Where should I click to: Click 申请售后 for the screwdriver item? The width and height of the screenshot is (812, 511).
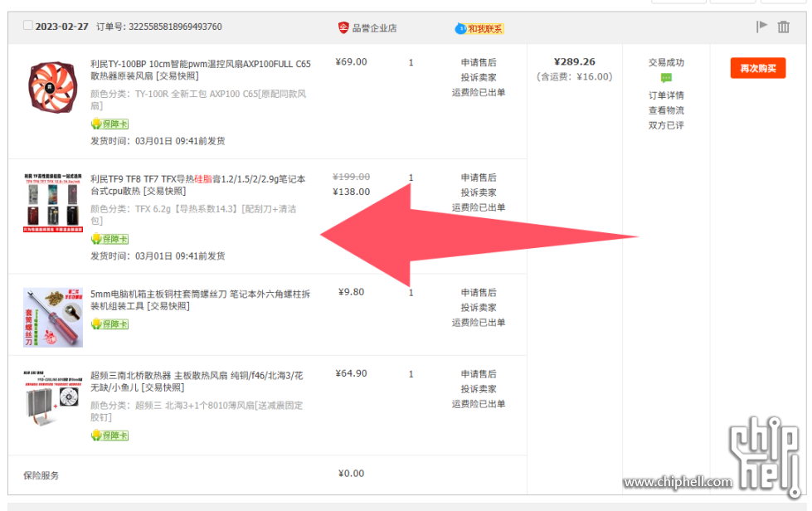(x=479, y=293)
